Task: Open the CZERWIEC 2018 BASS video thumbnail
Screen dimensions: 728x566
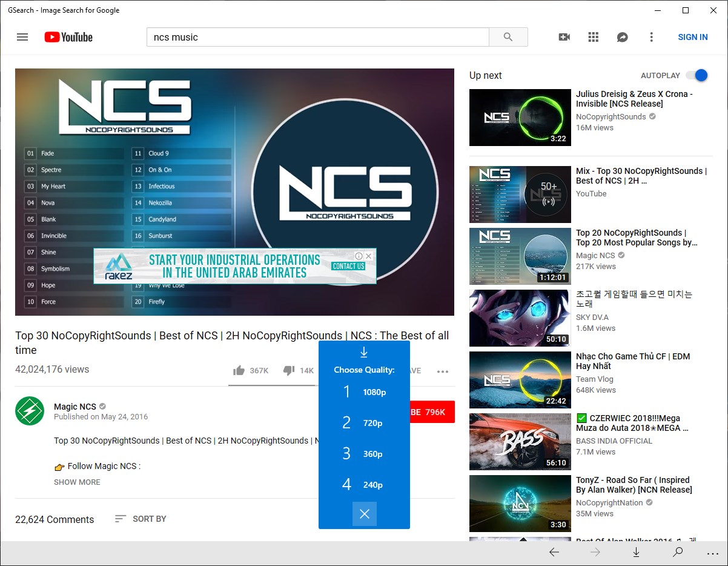Action: pyautogui.click(x=520, y=442)
